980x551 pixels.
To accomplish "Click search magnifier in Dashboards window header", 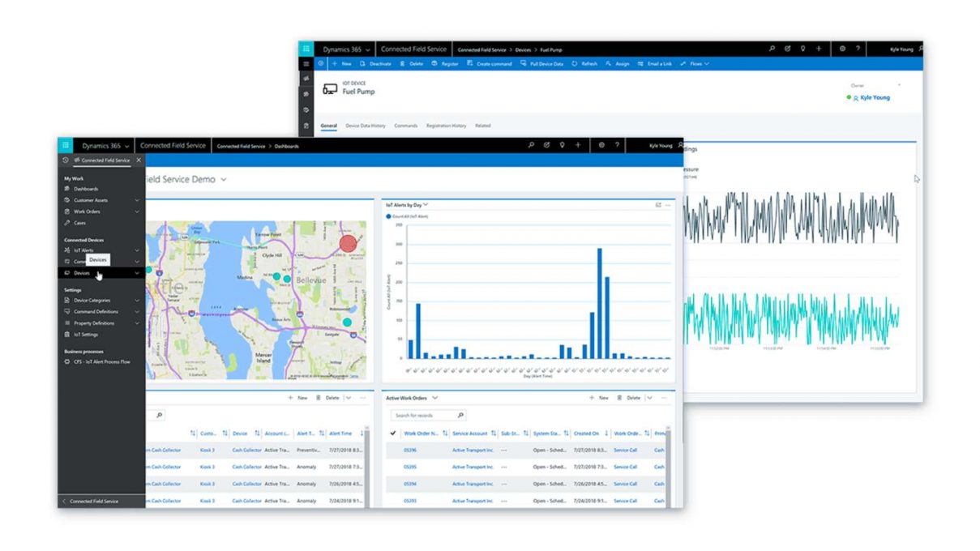I will tap(531, 146).
